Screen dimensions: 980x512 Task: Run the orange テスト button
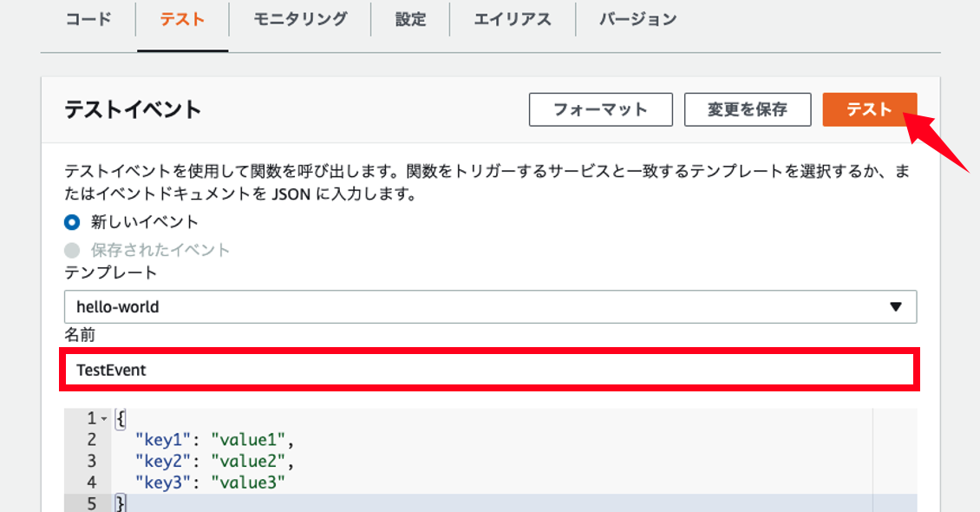coord(869,109)
